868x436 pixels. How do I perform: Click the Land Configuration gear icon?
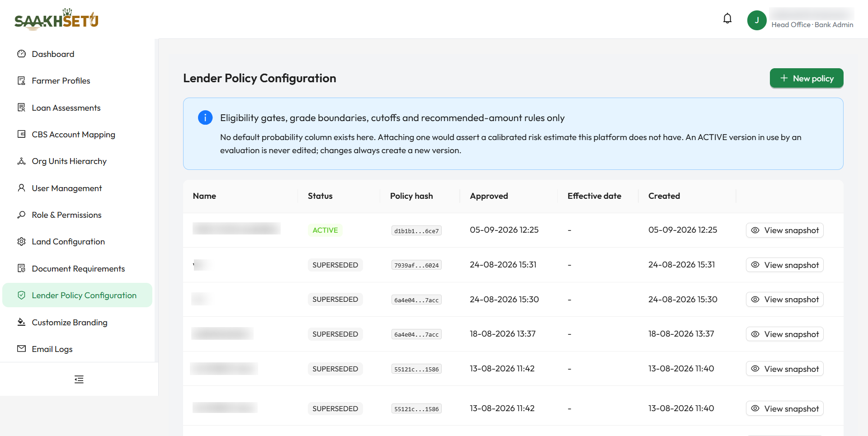pos(21,242)
